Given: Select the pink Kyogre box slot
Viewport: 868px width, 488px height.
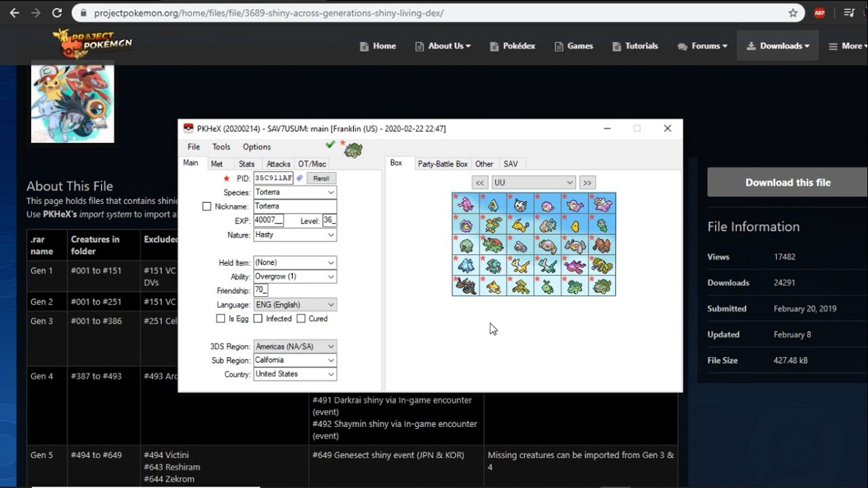Looking at the screenshot, I should pos(574,265).
